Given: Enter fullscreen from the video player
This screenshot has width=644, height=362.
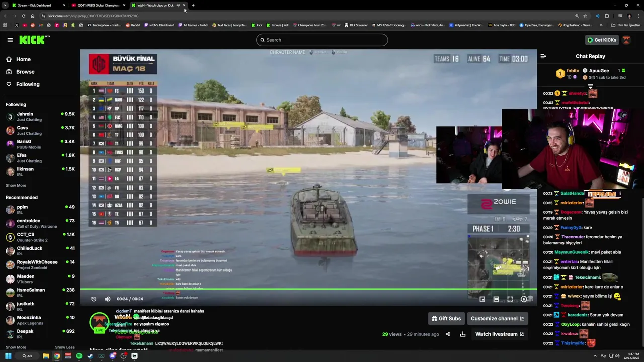Looking at the screenshot, I should click(510, 299).
